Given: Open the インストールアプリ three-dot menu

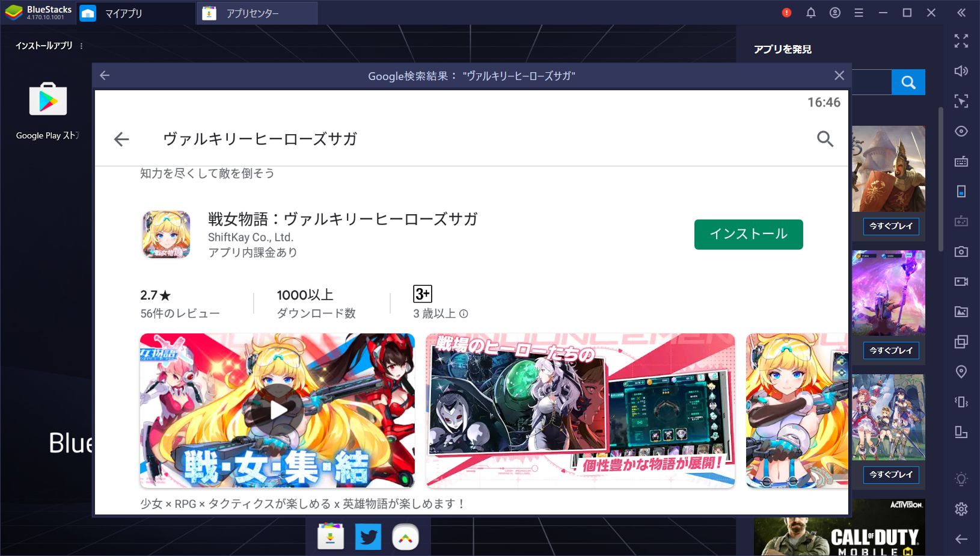Looking at the screenshot, I should pos(82,46).
